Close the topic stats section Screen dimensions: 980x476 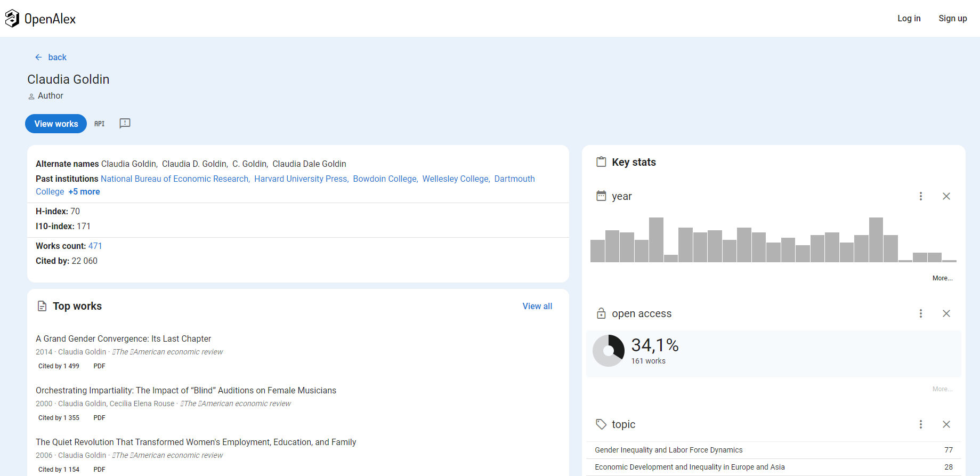[x=946, y=424]
